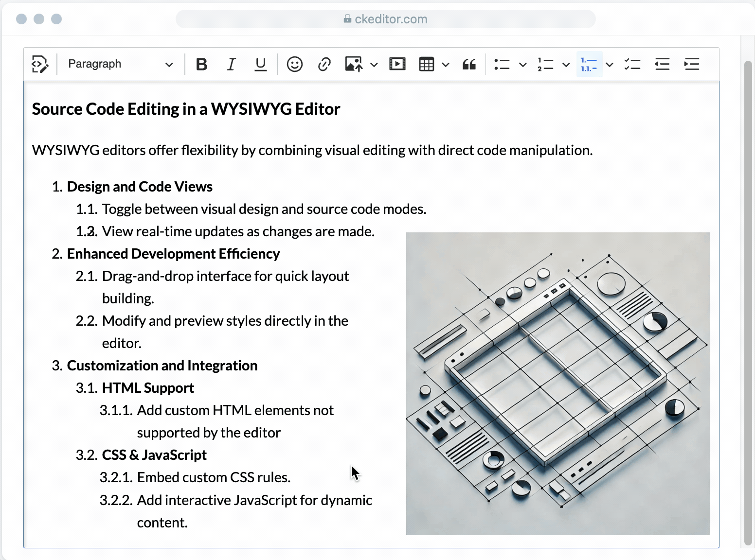Insert a link
The width and height of the screenshot is (755, 560).
coord(324,64)
